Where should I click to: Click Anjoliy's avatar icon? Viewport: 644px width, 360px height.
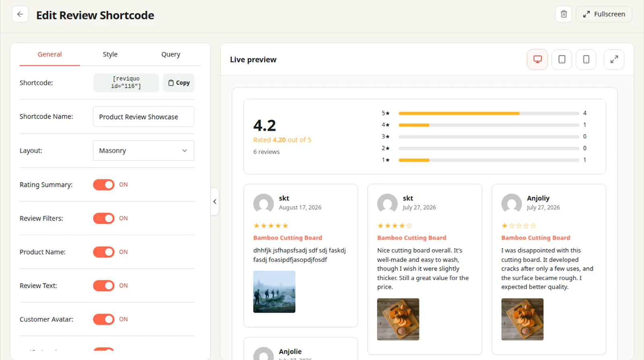[512, 203]
